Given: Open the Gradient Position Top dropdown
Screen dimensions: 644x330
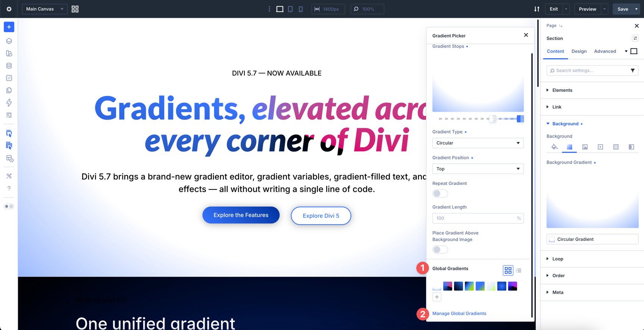Looking at the screenshot, I should point(478,169).
